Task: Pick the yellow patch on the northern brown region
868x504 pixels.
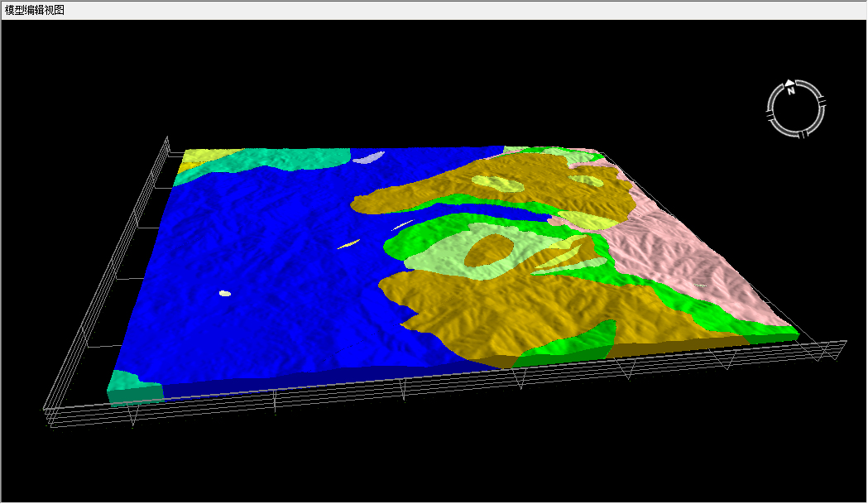Action: pos(496,184)
